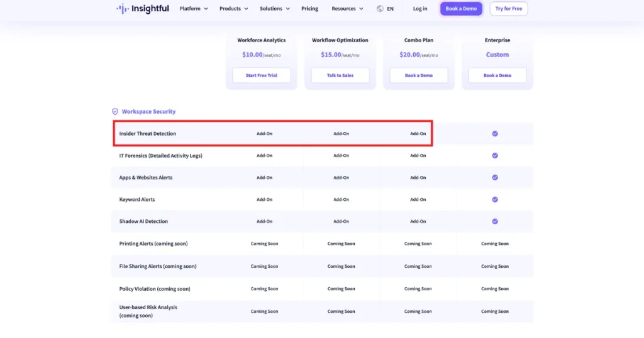Start Free Trial for Workforce Analytics
The image size is (644, 338).
point(261,75)
